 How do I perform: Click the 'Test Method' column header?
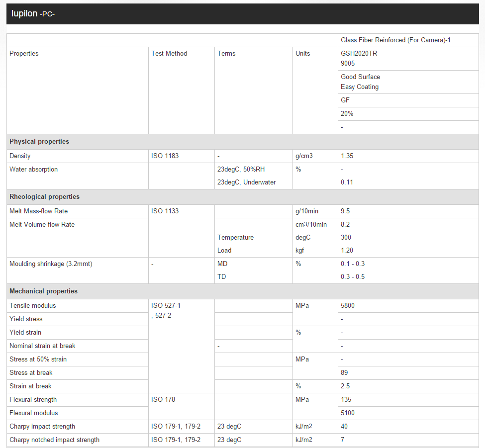[x=169, y=54]
